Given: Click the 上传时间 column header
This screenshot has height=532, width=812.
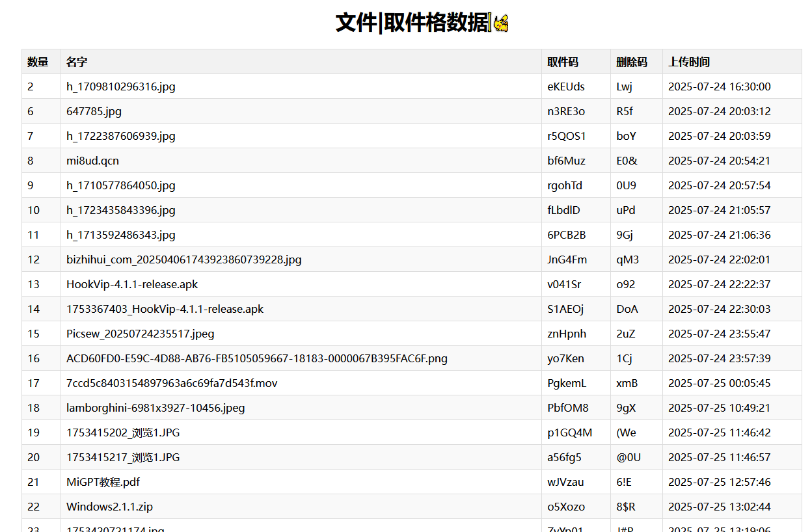Looking at the screenshot, I should coord(689,62).
